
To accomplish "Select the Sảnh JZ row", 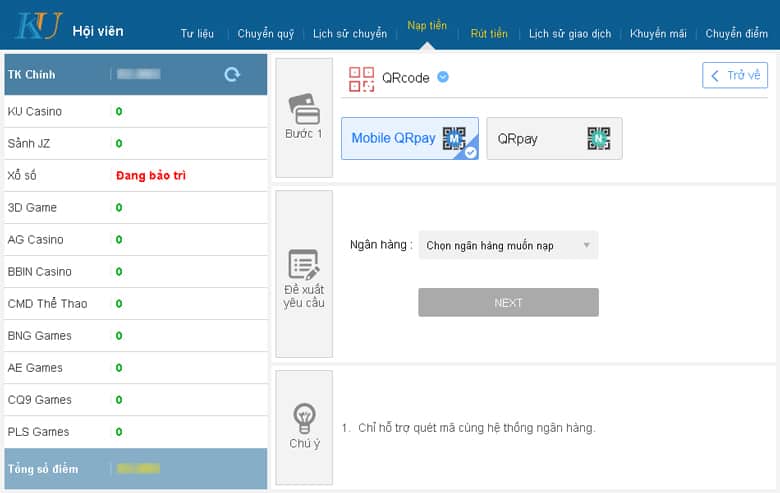I will point(135,143).
